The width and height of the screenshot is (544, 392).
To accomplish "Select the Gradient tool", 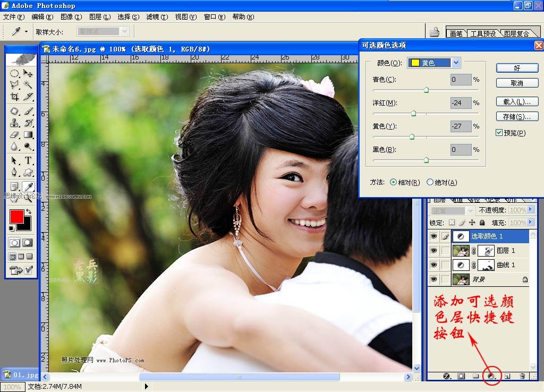I will click(29, 135).
